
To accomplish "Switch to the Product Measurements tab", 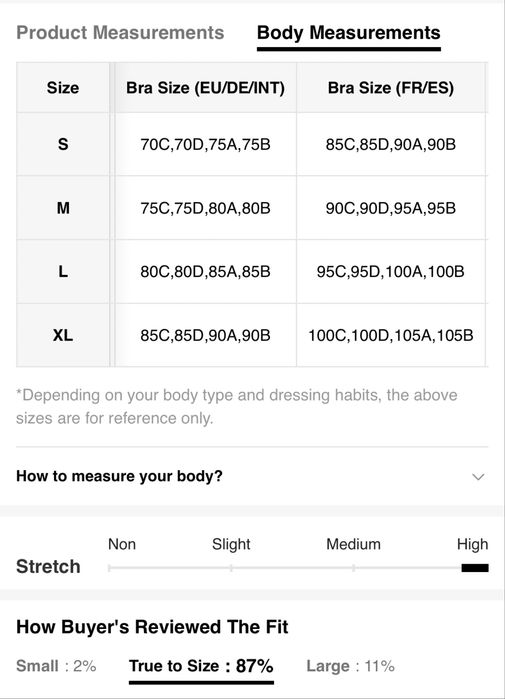I will pyautogui.click(x=120, y=33).
